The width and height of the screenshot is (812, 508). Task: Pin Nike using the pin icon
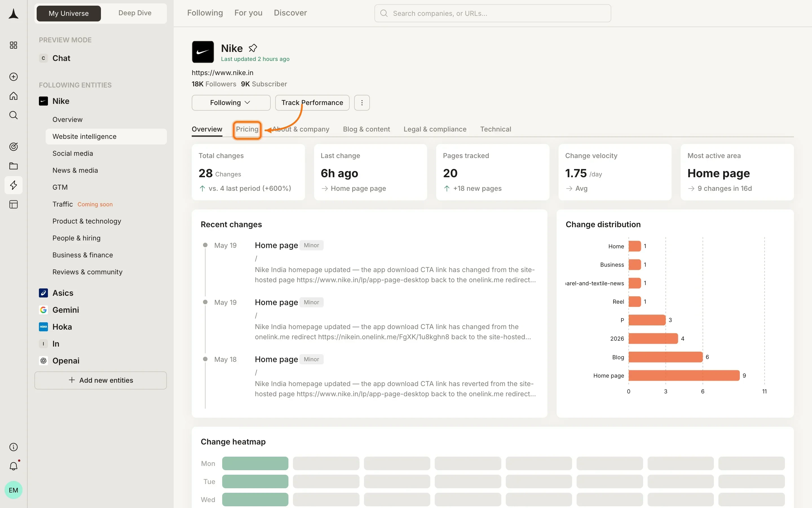coord(253,48)
